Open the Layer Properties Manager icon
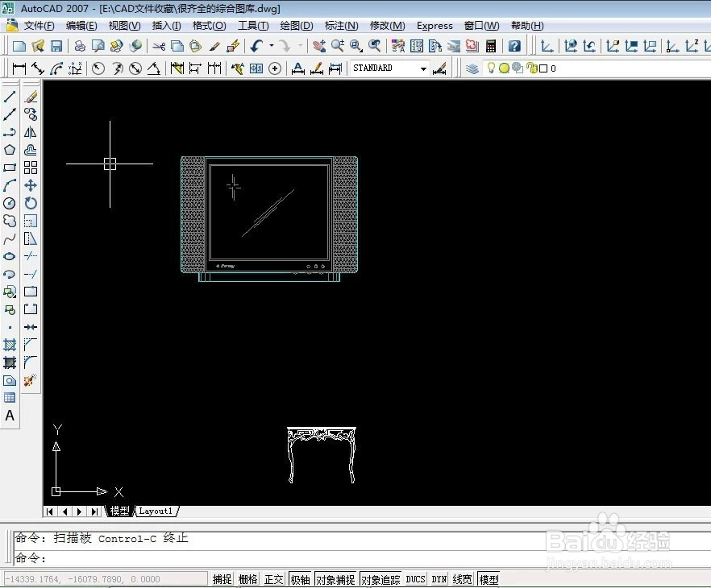Screen dimensions: 711x588 [472, 68]
